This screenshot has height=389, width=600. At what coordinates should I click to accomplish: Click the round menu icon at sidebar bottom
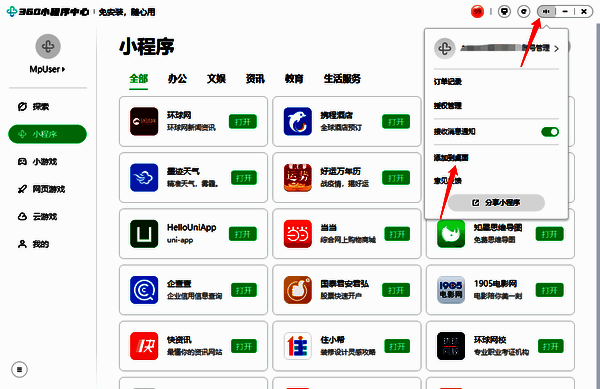(x=20, y=369)
